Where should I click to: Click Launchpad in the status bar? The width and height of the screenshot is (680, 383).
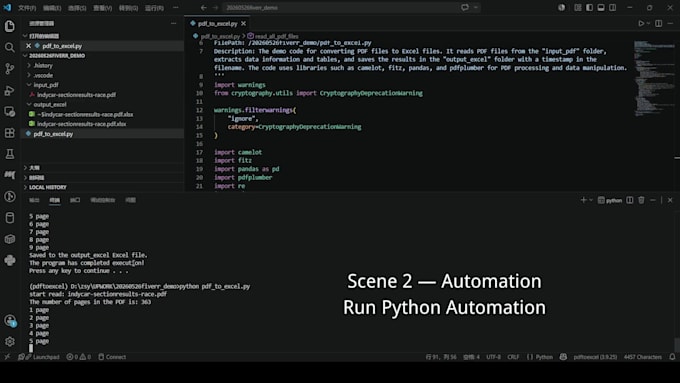(x=42, y=357)
